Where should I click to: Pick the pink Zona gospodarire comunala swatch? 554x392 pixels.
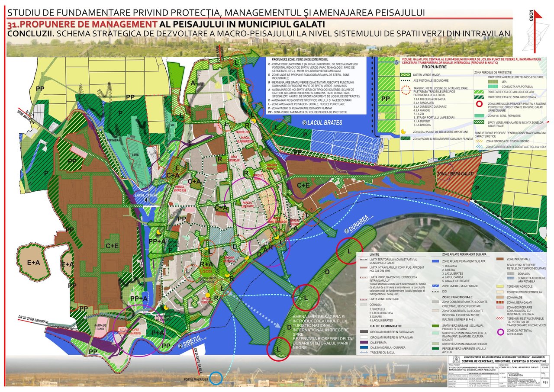[500, 307]
